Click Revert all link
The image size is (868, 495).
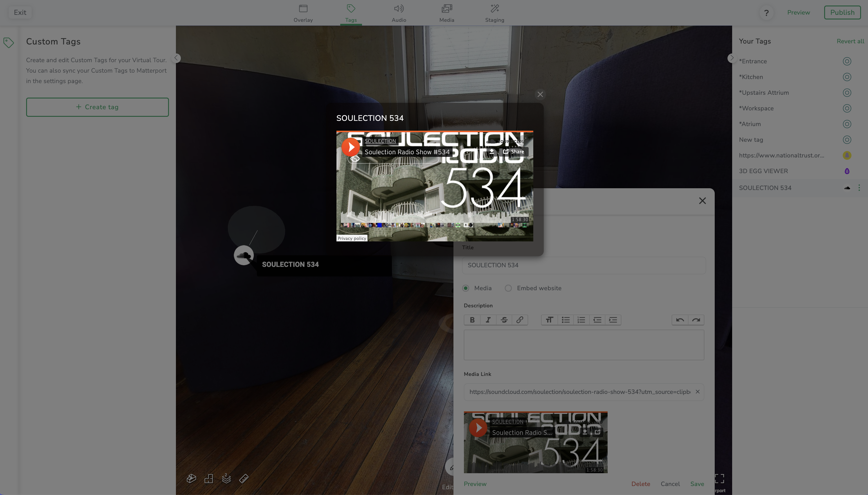click(850, 41)
